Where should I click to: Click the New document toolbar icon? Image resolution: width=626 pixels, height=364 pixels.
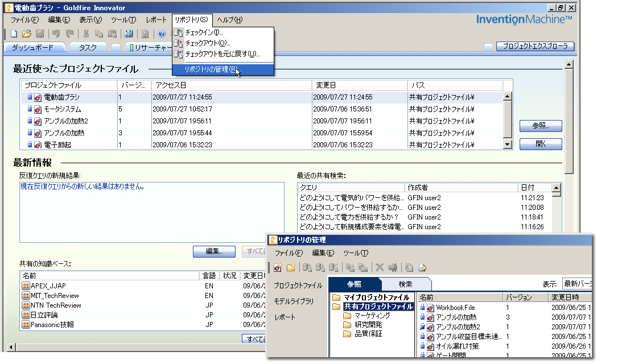coord(14,34)
